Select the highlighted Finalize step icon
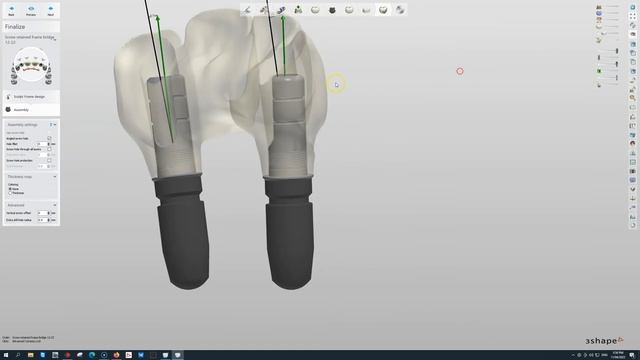Screen dimensions: 640x360 pos(383,10)
